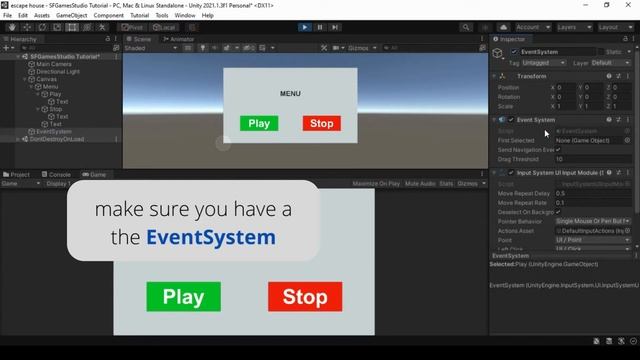Expand the DontDestroyOnLoad scene
Screen dimensions: 640x360
coord(18,139)
